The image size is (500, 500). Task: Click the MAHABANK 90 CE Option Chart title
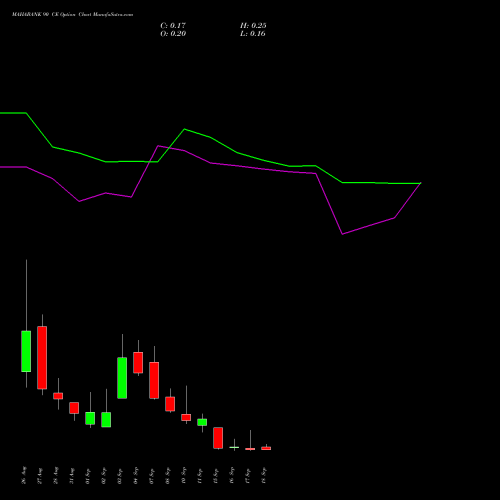[x=72, y=15]
